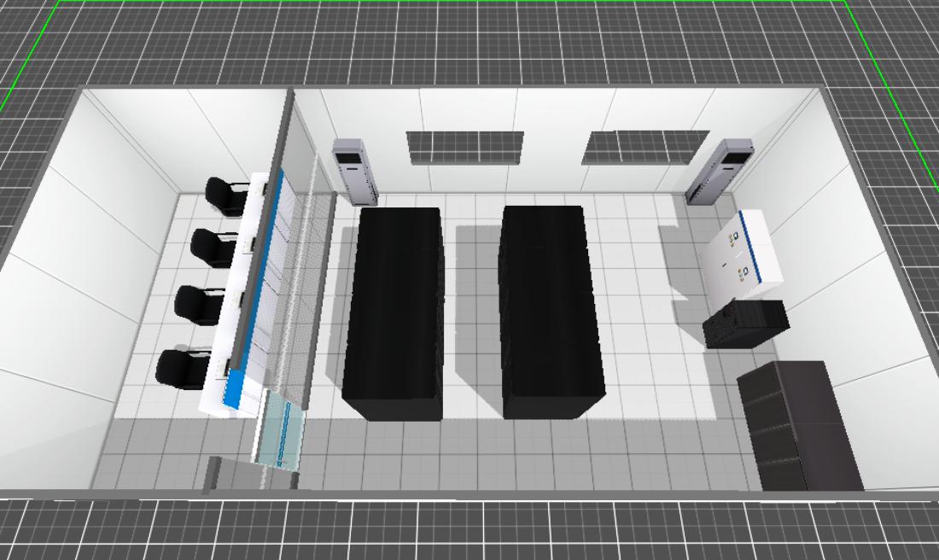Select the large dark gray cabinet in the corner
This screenshot has width=939, height=560.
pos(797,425)
